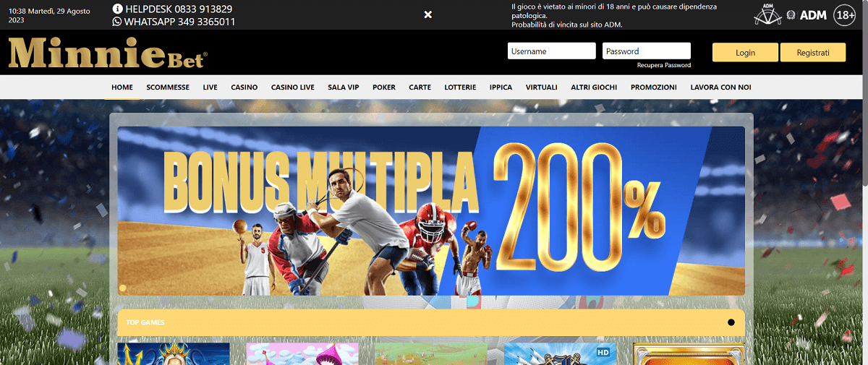Image resolution: width=868 pixels, height=365 pixels.
Task: Click the ADM crest emblem icon
Action: (x=791, y=14)
